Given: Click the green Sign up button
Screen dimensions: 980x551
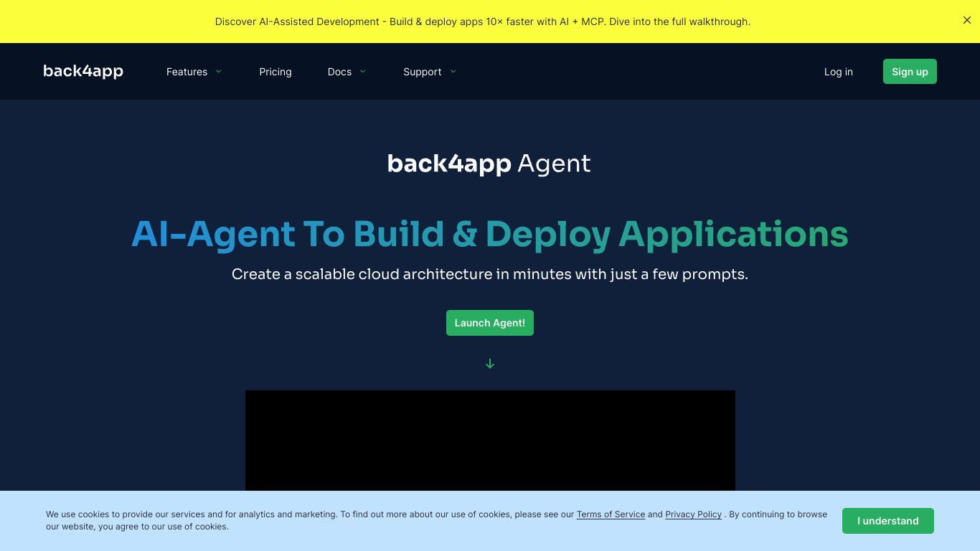Looking at the screenshot, I should click(910, 72).
